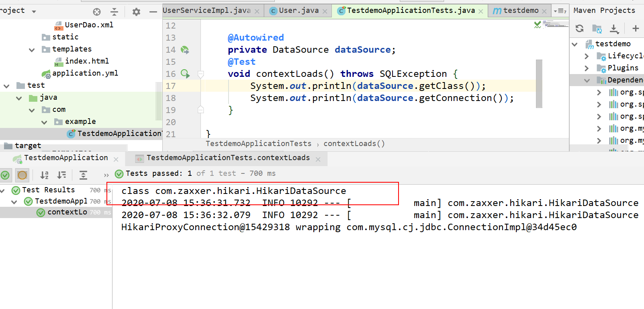644x309 pixels.
Task: Click the editor vertical scrollbar
Action: (539, 84)
